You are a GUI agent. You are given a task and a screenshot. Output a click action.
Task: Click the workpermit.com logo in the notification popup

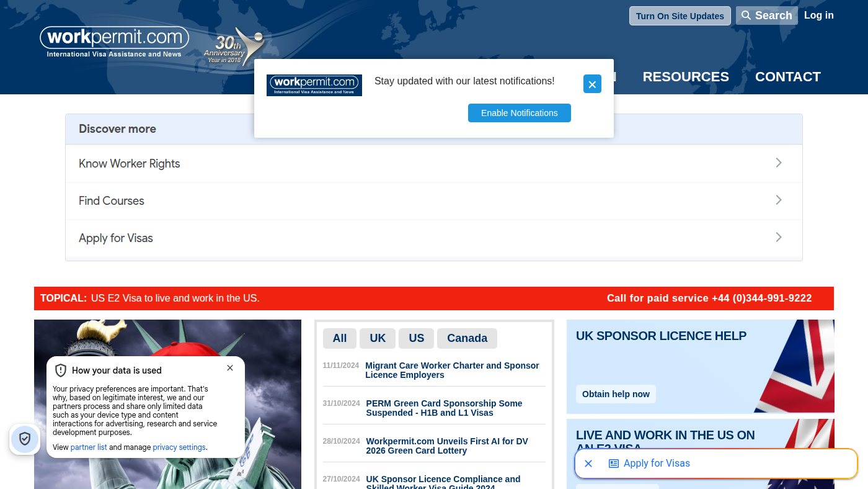click(x=314, y=85)
